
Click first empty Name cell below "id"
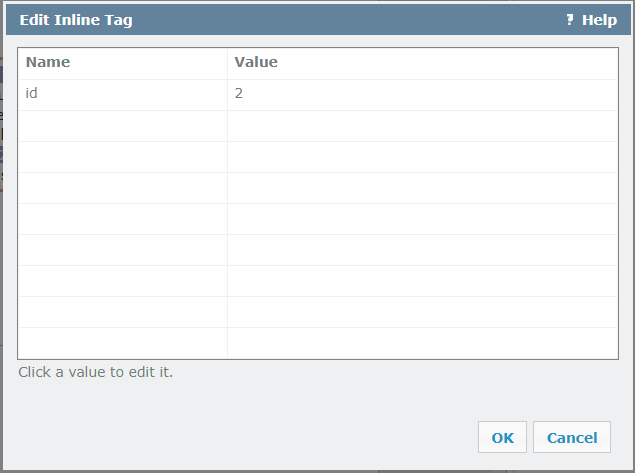(x=122, y=125)
